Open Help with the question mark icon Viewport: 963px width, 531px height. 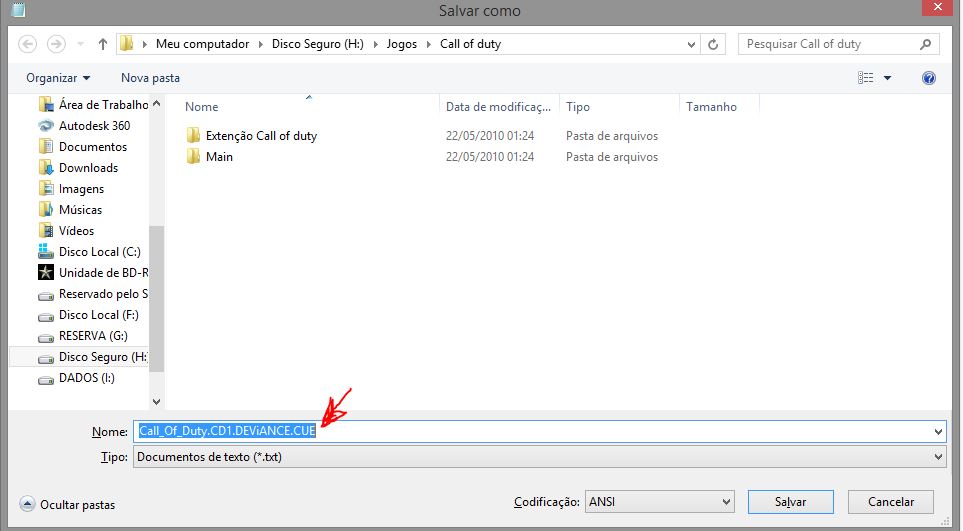[929, 78]
